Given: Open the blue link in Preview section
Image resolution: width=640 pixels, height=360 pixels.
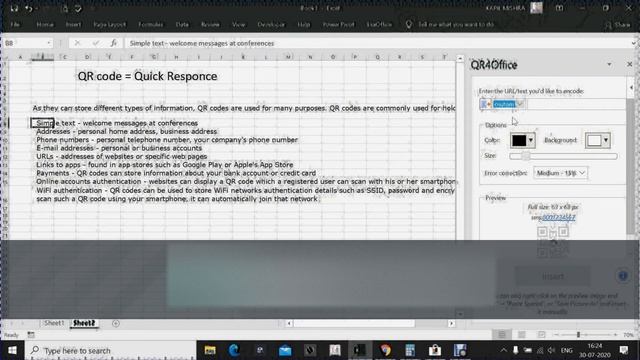Looking at the screenshot, I should (x=558, y=217).
